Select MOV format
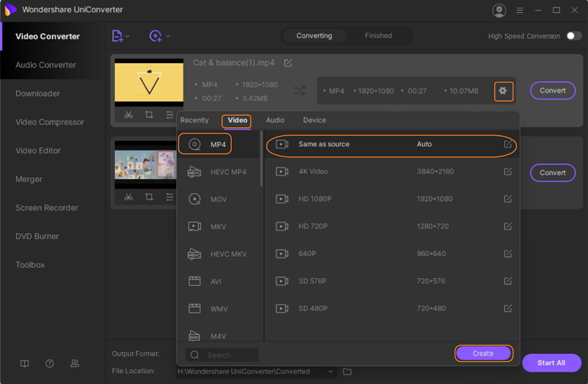The width and height of the screenshot is (588, 384). pyautogui.click(x=219, y=199)
